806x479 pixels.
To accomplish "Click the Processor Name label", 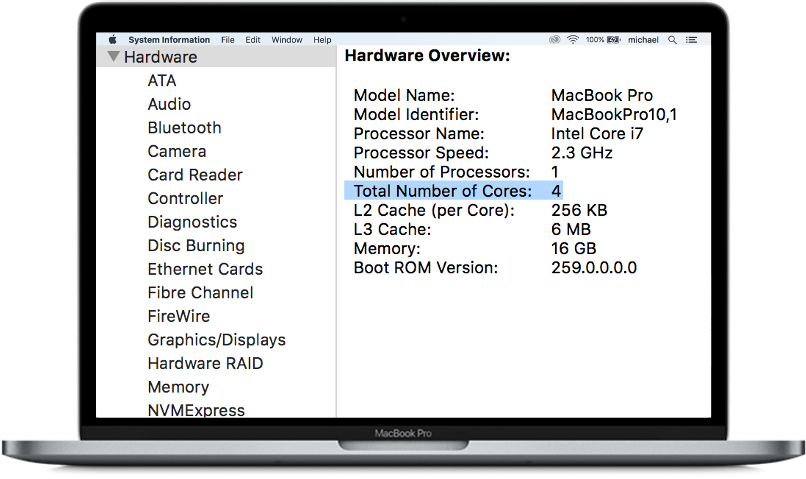I will tap(419, 134).
